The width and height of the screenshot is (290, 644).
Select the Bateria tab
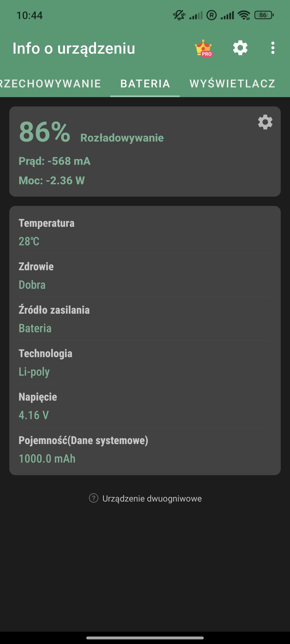pos(145,84)
